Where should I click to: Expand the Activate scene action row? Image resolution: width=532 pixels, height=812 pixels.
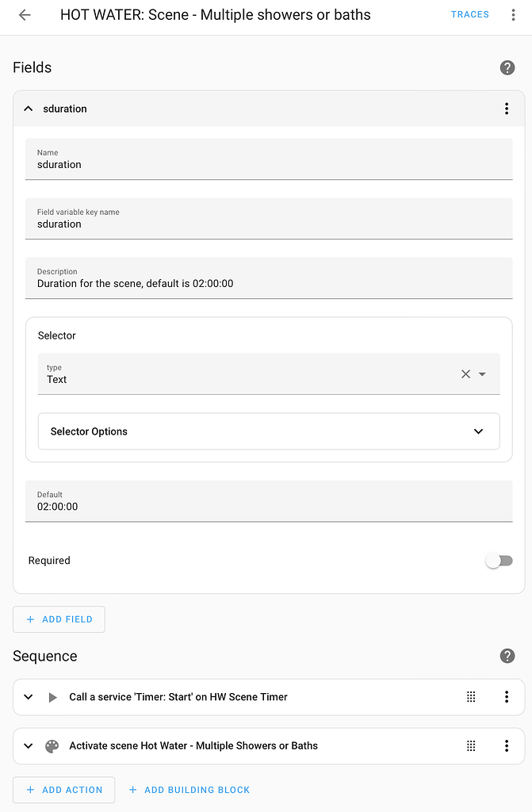pyautogui.click(x=29, y=746)
